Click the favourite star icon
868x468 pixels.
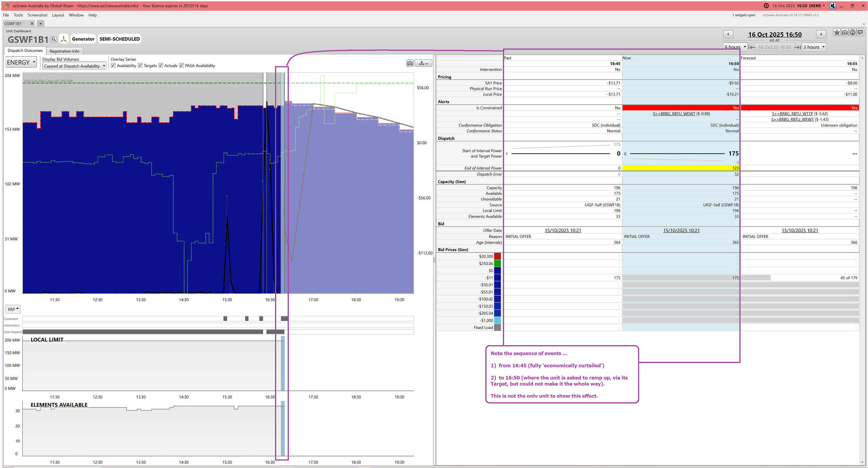click(836, 33)
